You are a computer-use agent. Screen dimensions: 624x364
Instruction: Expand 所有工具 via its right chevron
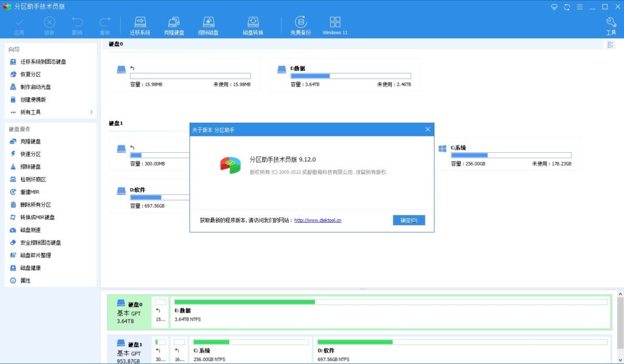coord(91,112)
